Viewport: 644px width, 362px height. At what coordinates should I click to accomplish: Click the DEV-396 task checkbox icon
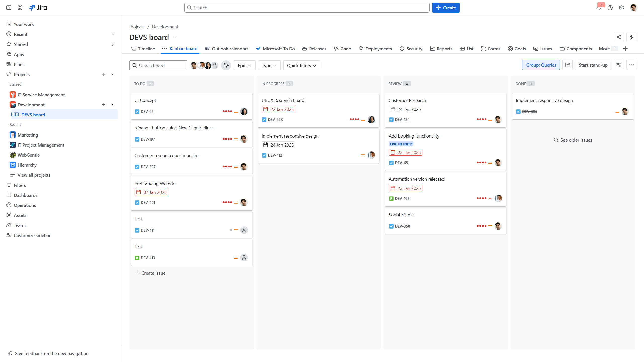[518, 112]
